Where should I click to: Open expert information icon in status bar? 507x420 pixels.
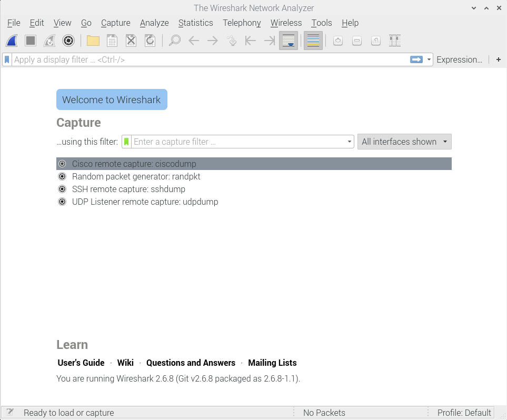coord(10,412)
